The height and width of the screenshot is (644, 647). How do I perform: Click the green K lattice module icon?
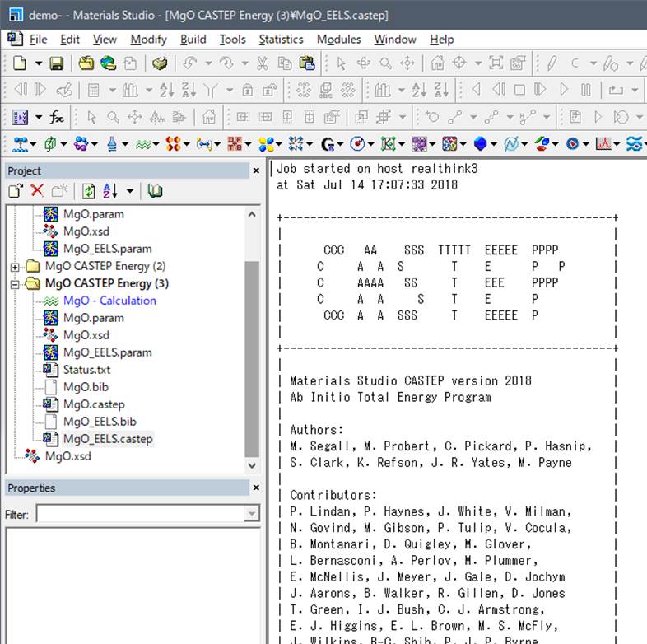(389, 144)
